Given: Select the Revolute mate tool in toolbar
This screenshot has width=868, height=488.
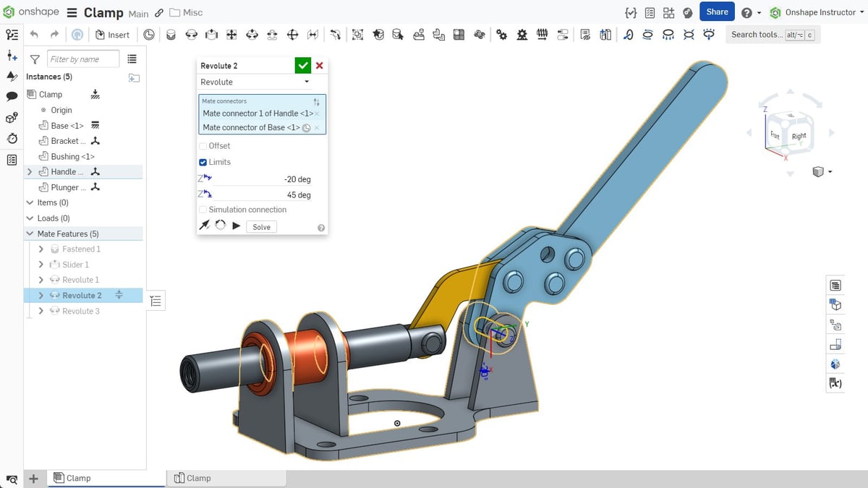Looking at the screenshot, I should (x=191, y=35).
